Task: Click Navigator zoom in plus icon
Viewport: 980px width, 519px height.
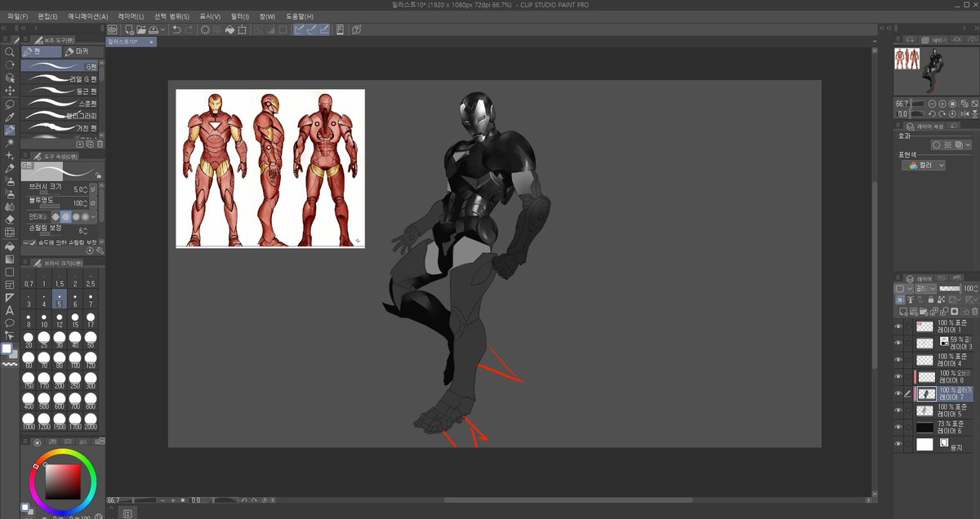Action: 942,104
